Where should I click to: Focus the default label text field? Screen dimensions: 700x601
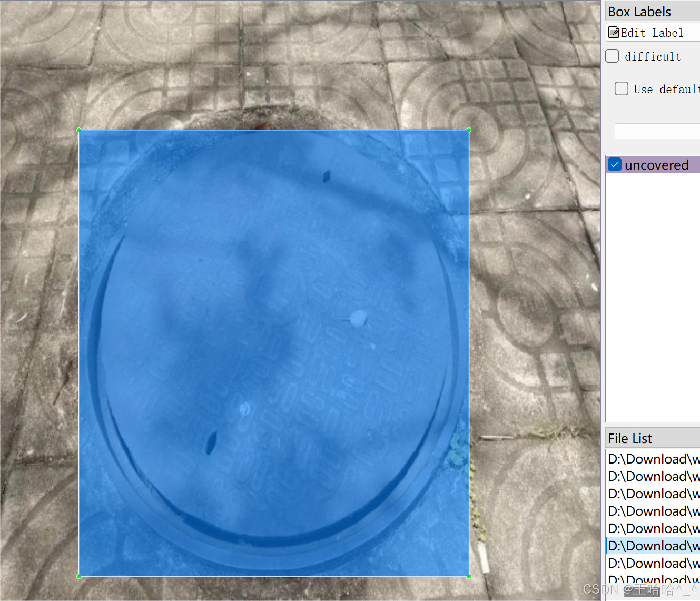pos(657,131)
